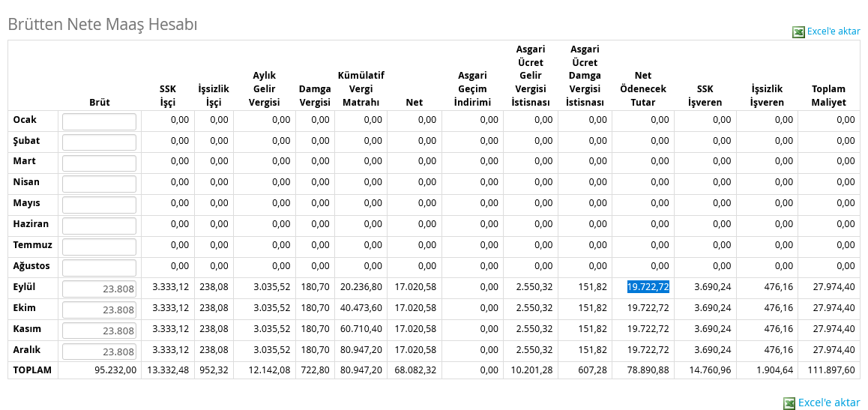Select the Aralık Brüt input box
The width and height of the screenshot is (868, 410).
99,352
